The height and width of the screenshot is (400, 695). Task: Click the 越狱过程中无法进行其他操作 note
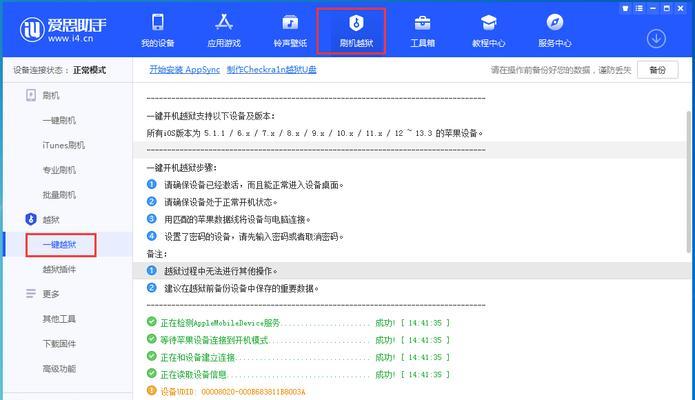coord(221,271)
